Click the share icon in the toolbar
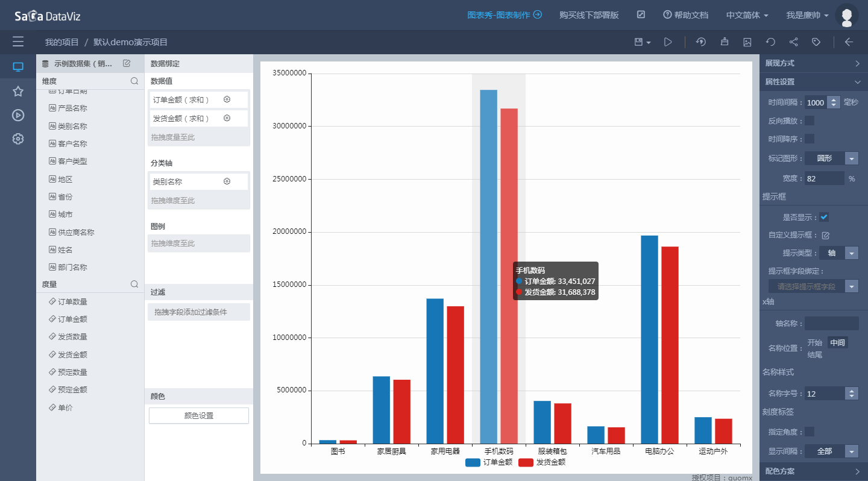Screen dimensions: 868x481 (793, 42)
